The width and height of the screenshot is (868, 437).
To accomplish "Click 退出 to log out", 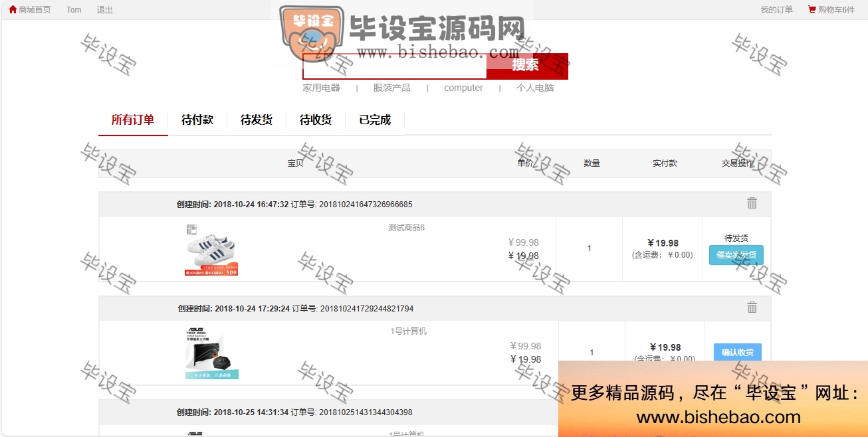I will click(x=105, y=10).
